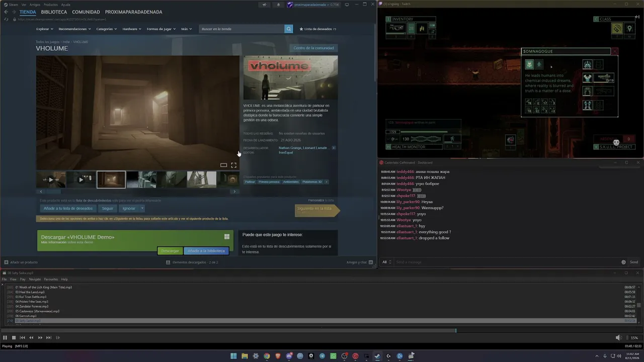Select the first video thumbnail in media strip
Viewport: 644px width, 362px height.
[x=51, y=179]
